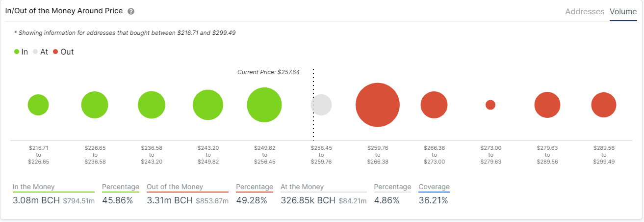Click the red bubble for $266.38 to $273.00
644x222 pixels.
434,105
